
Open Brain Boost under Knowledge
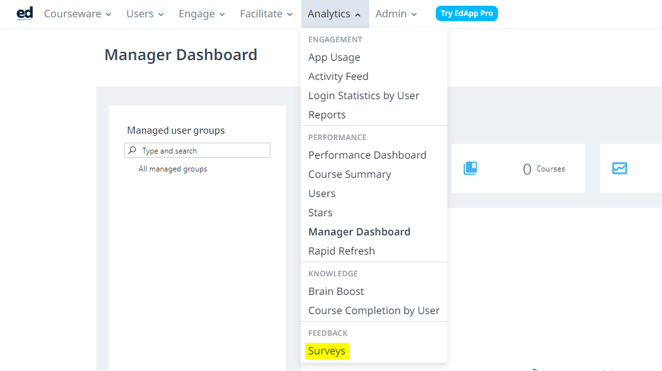point(336,291)
